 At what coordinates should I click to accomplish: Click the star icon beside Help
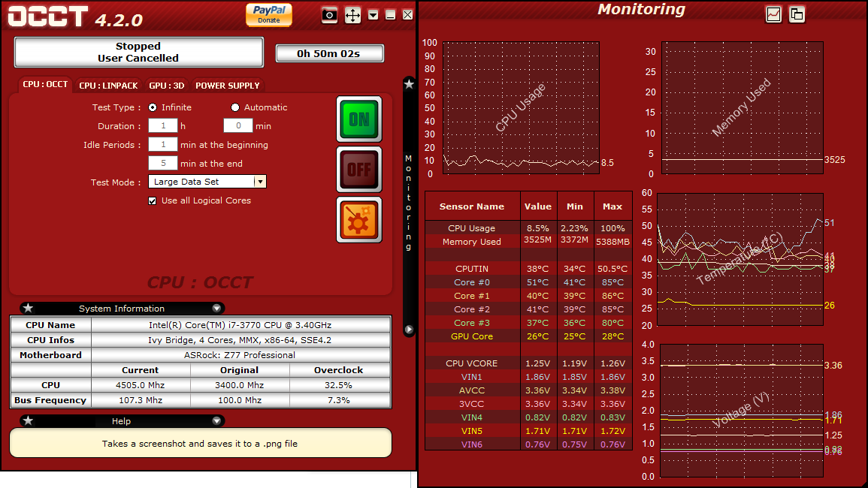28,421
